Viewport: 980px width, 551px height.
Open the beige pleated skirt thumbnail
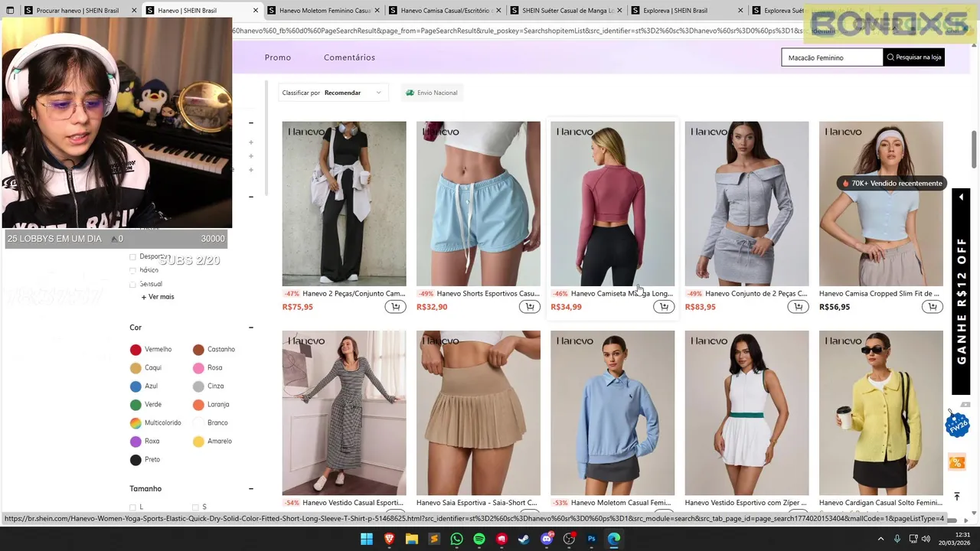pos(478,413)
